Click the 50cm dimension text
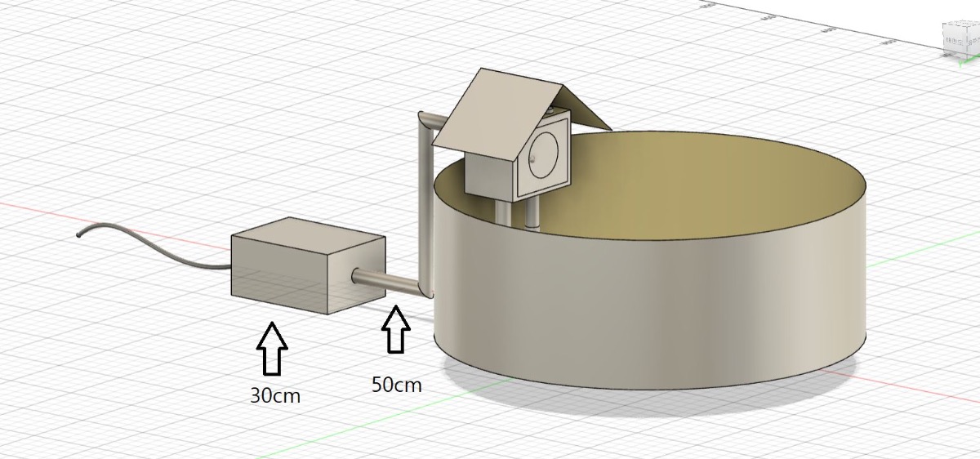The height and width of the screenshot is (459, 980). [397, 385]
